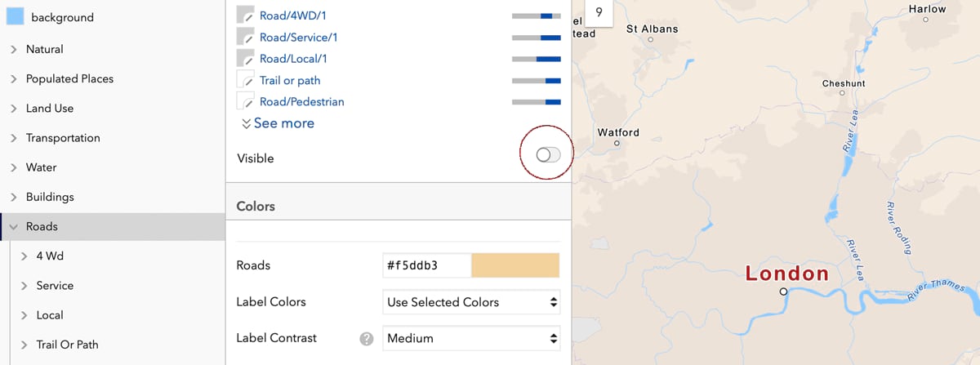Click the Road/Service/1 layer pencil icon
The height and width of the screenshot is (365, 980).
[246, 37]
